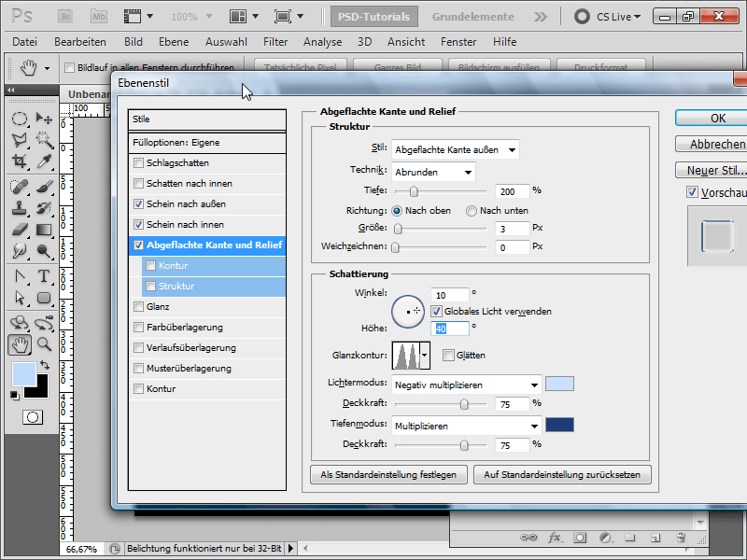Open the Ebene menu
The height and width of the screenshot is (560, 747).
click(174, 42)
